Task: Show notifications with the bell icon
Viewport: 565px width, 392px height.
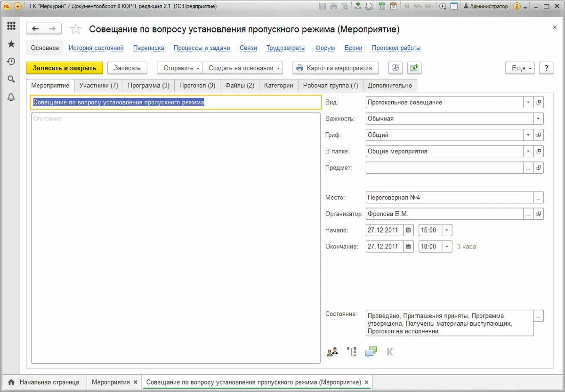Action: click(x=11, y=97)
